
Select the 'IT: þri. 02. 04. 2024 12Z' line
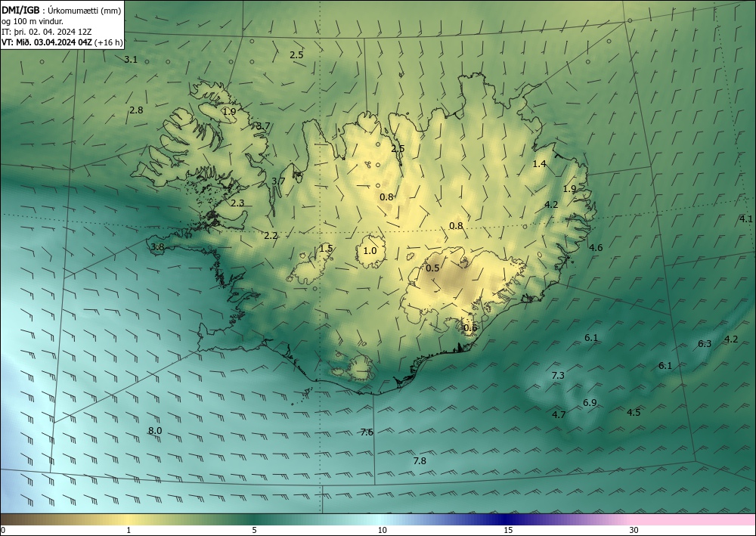(46, 32)
